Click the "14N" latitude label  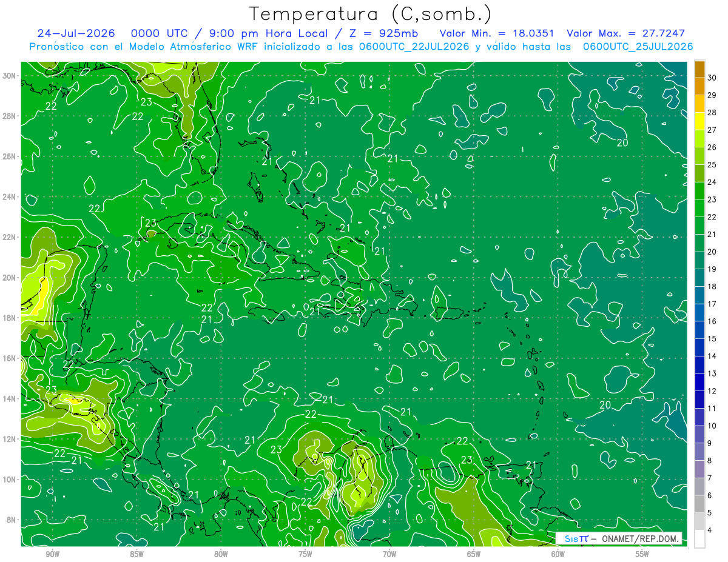click(10, 399)
